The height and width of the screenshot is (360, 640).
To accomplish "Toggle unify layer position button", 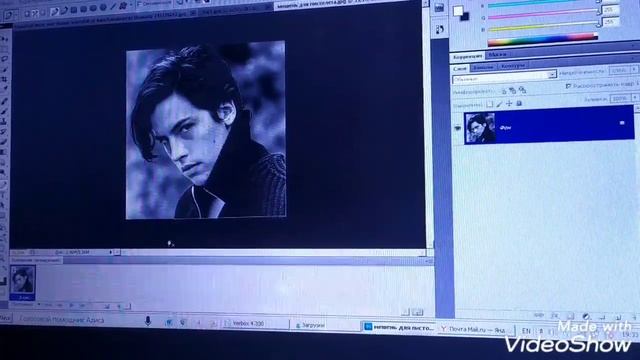I will tap(504, 91).
